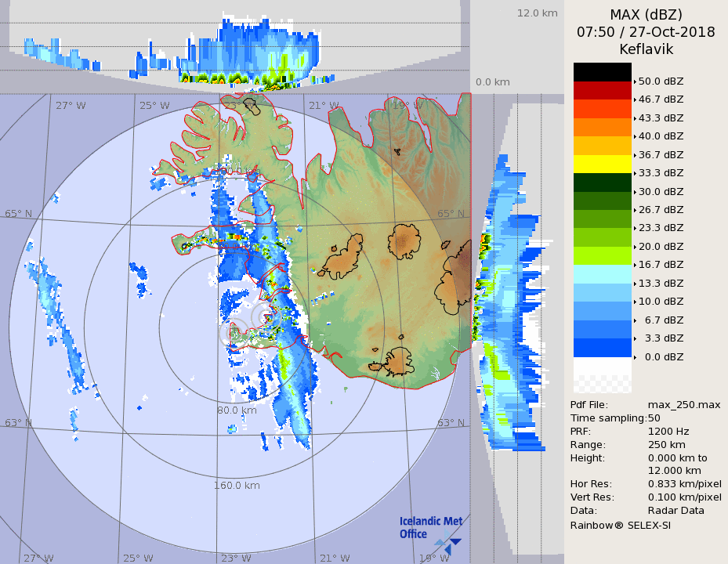Screen dimensions: 728x564
Task: Click the arrow marker beside 10.0 dBZ
Action: pyautogui.click(x=635, y=302)
